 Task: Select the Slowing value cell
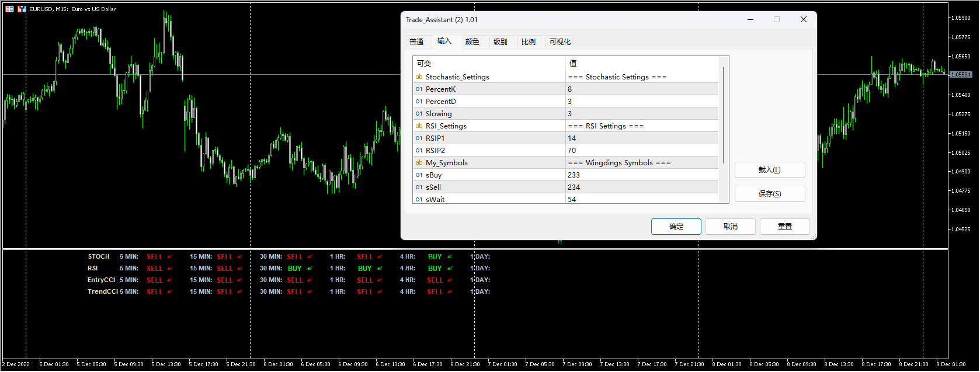[x=642, y=114]
